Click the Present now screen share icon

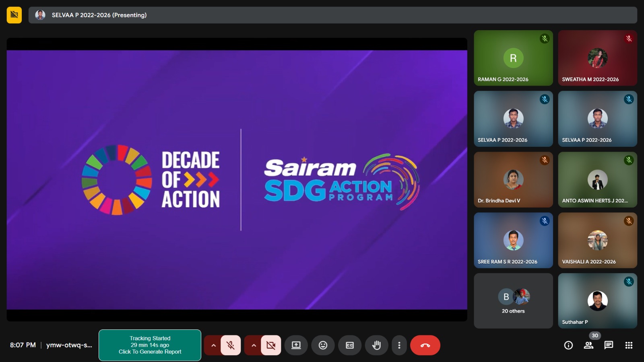coord(296,345)
